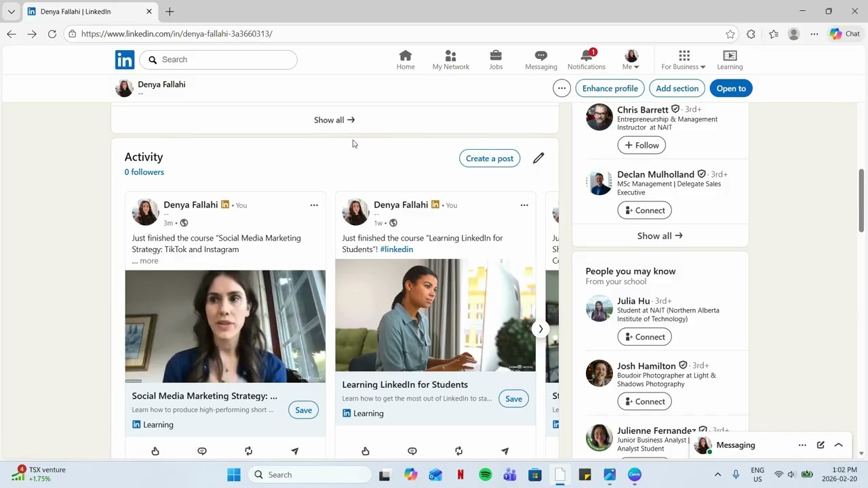Open Social Media Marketing course thumbnail
Image resolution: width=868 pixels, height=488 pixels.
coord(225,327)
